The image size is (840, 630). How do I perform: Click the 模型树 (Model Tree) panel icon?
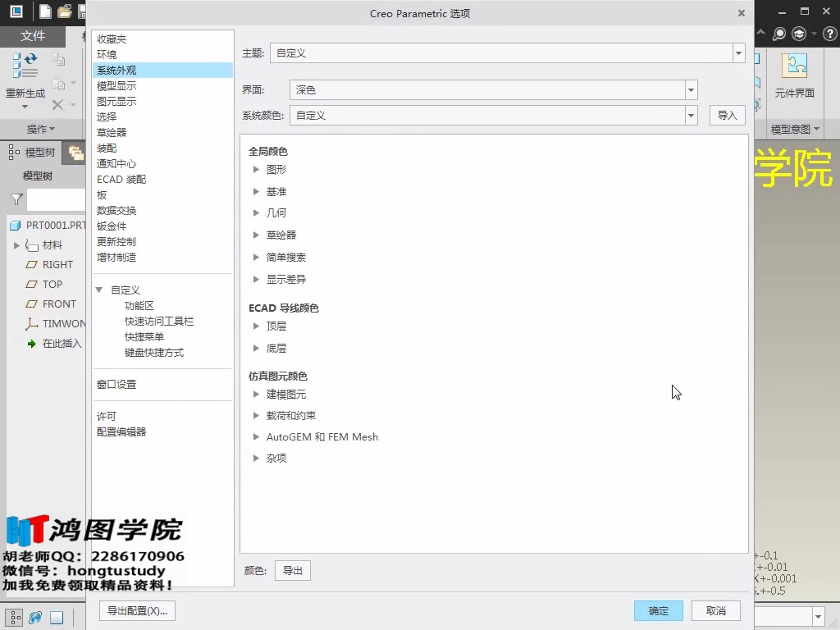pyautogui.click(x=15, y=152)
